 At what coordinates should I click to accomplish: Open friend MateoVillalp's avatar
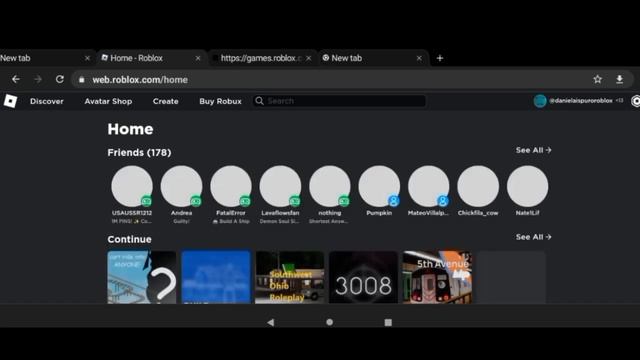pos(429,186)
